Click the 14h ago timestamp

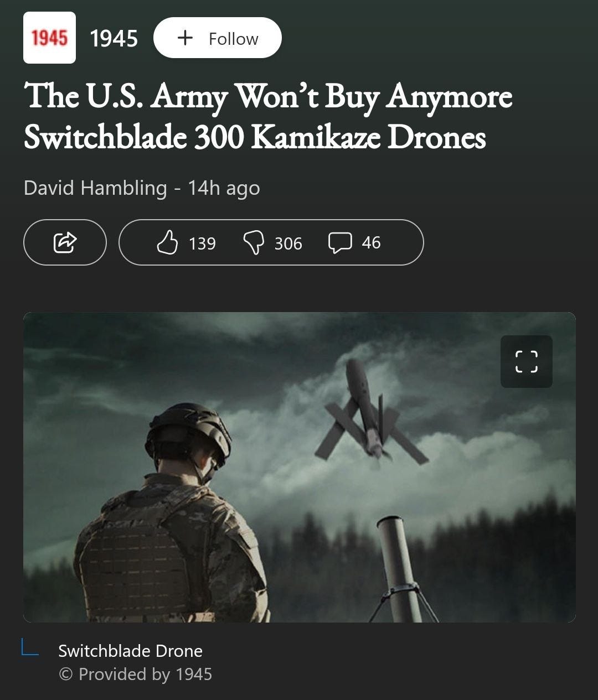(224, 188)
